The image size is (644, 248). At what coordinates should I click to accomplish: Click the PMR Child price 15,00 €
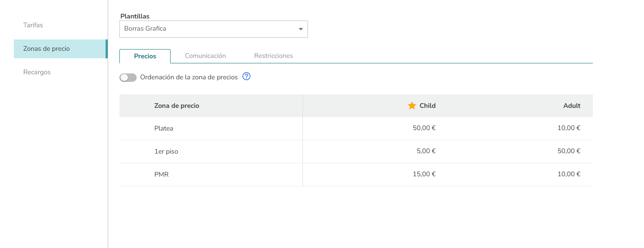[x=424, y=175]
